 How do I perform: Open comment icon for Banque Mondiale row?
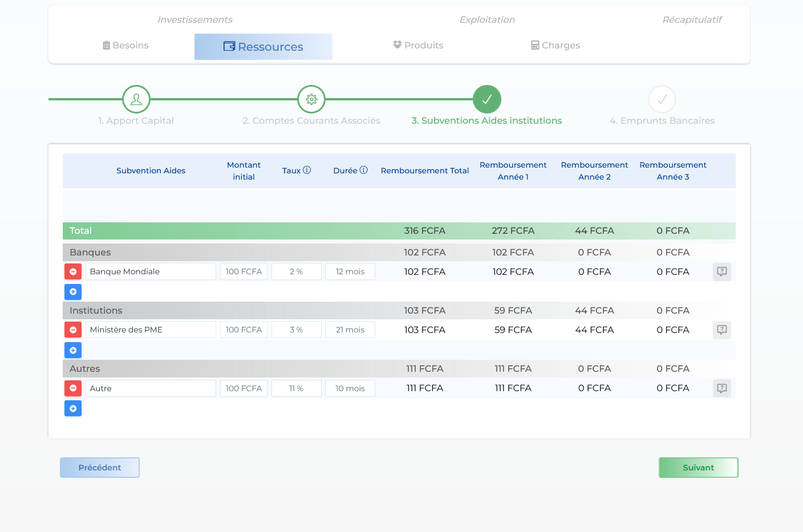[721, 272]
